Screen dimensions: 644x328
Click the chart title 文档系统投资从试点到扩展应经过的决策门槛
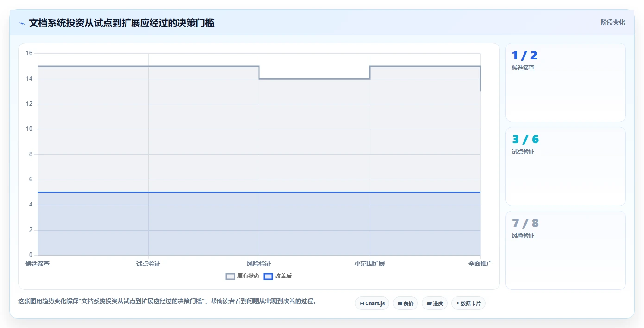tap(121, 23)
